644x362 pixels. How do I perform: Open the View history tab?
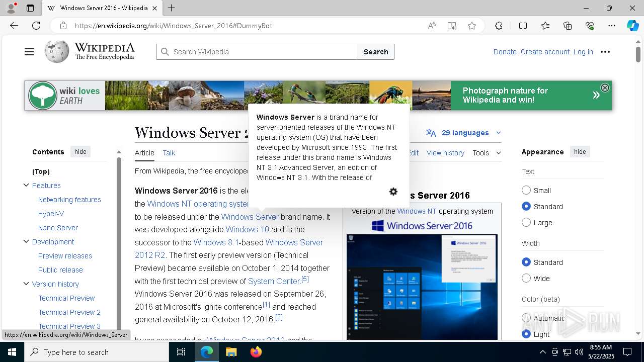click(x=445, y=153)
